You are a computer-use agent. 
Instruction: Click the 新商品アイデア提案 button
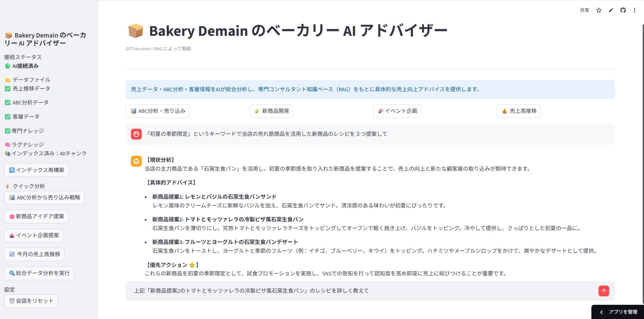36,217
